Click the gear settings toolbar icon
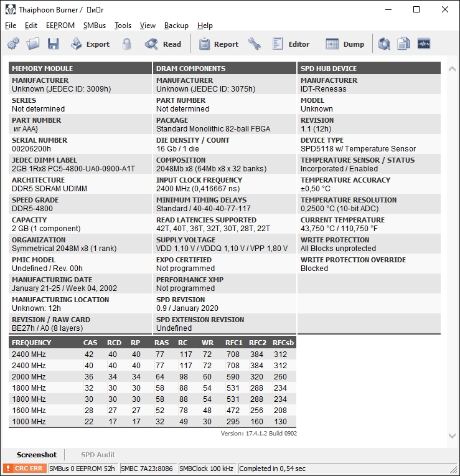 click(x=13, y=44)
